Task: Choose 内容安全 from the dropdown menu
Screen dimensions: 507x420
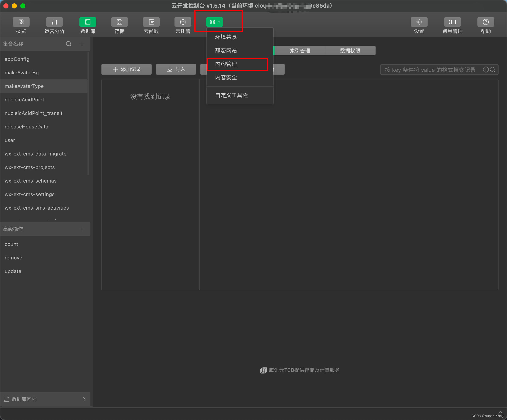Action: [240, 78]
